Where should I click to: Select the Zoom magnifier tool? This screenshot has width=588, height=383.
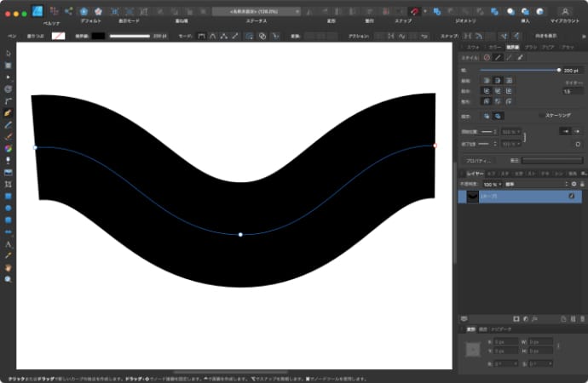point(8,278)
